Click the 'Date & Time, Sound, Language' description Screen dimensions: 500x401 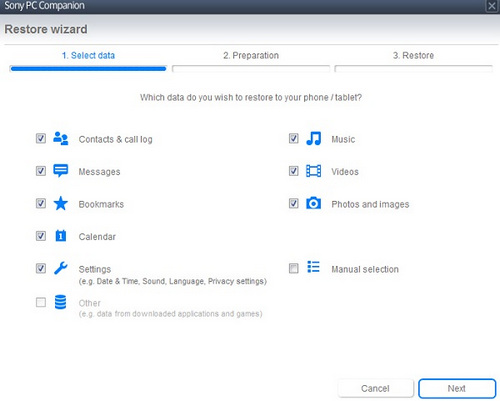click(x=172, y=281)
